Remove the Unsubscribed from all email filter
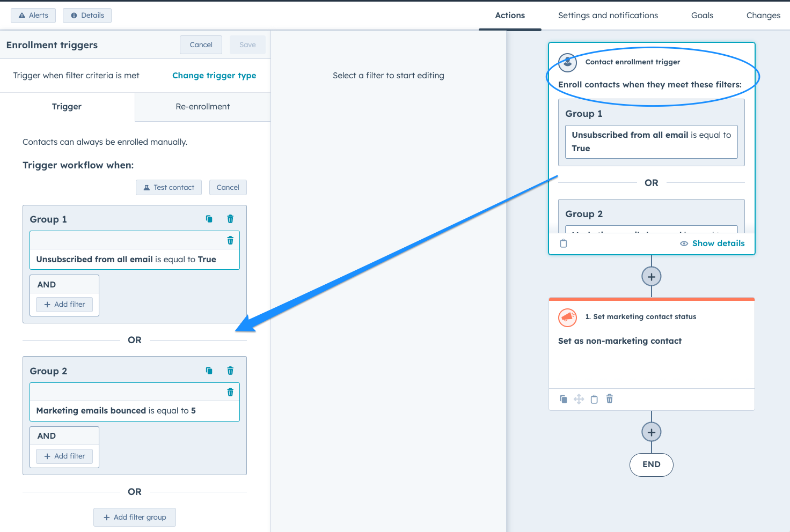 click(230, 240)
